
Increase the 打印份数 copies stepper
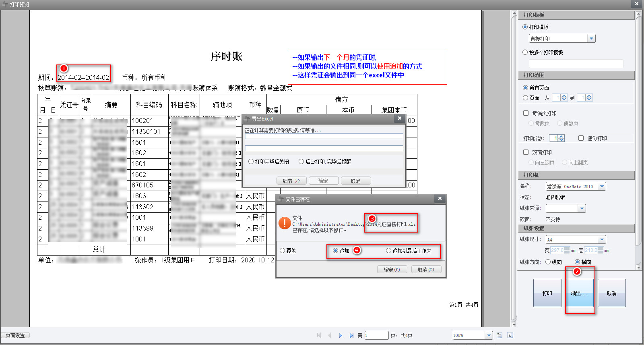[561, 137]
